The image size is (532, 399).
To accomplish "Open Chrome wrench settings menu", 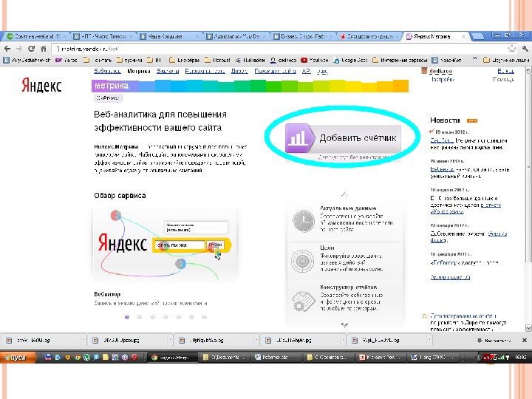I will point(525,49).
